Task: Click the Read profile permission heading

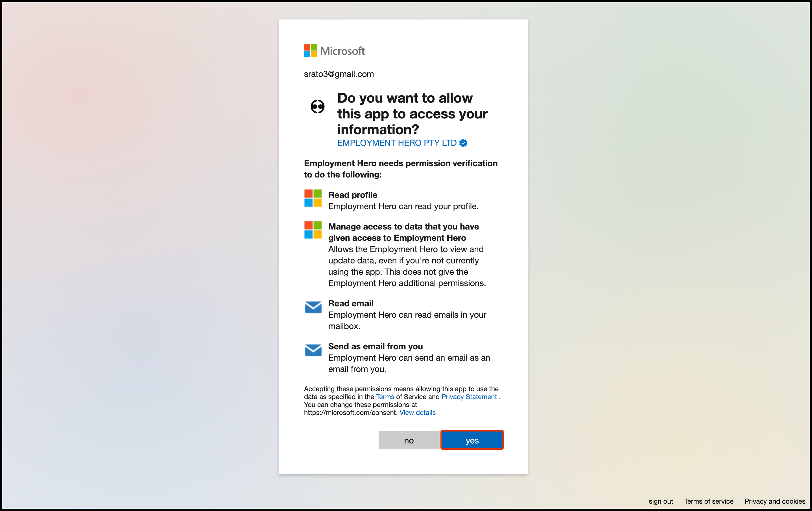Action: pos(353,195)
